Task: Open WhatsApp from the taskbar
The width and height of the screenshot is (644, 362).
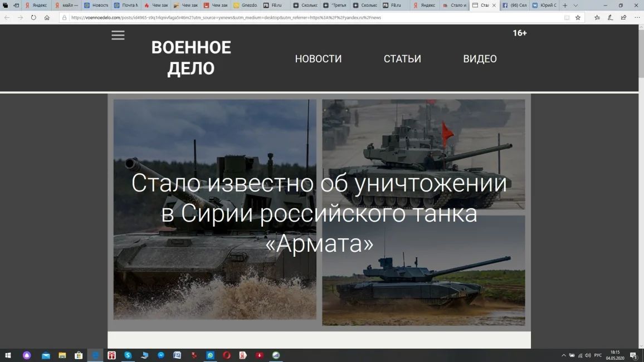Action: click(x=210, y=355)
